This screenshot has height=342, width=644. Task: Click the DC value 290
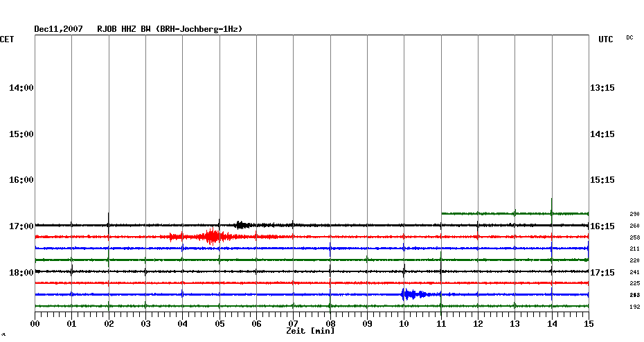pyautogui.click(x=634, y=215)
